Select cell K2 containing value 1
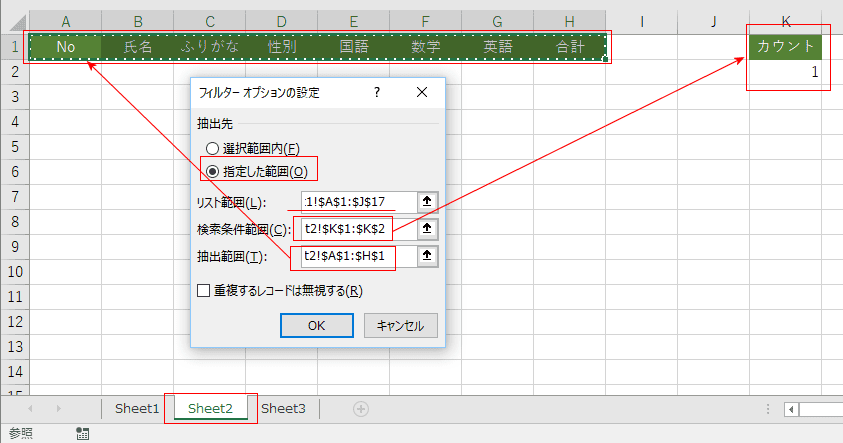This screenshot has width=843, height=443. pyautogui.click(x=785, y=72)
